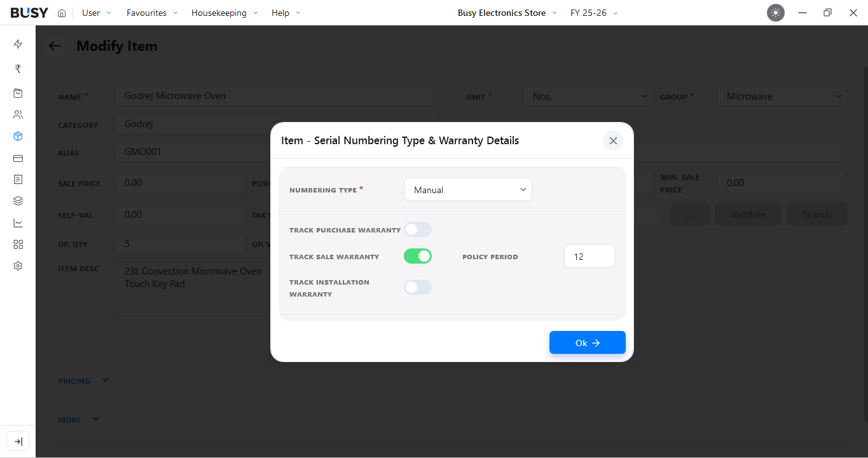868x458 pixels.
Task: Open the Unit Nos. dropdown
Action: tap(588, 97)
